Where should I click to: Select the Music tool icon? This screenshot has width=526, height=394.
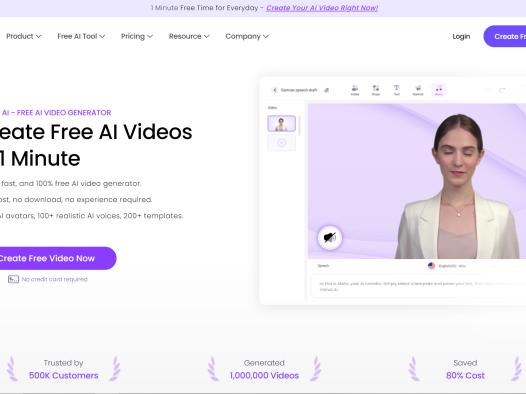pyautogui.click(x=438, y=90)
